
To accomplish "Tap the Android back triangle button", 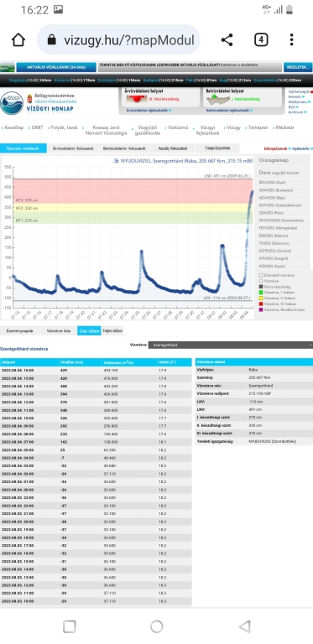I will [245, 626].
